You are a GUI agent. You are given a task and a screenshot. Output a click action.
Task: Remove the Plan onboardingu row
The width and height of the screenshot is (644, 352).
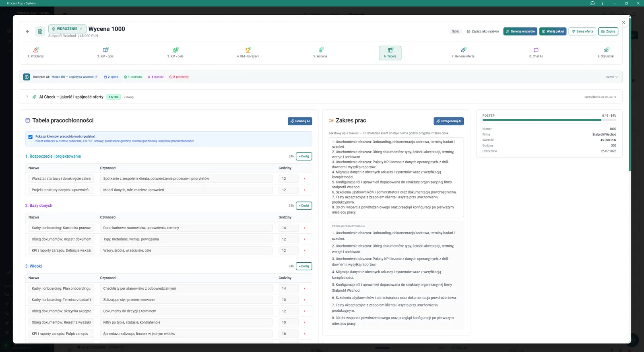pyautogui.click(x=304, y=288)
